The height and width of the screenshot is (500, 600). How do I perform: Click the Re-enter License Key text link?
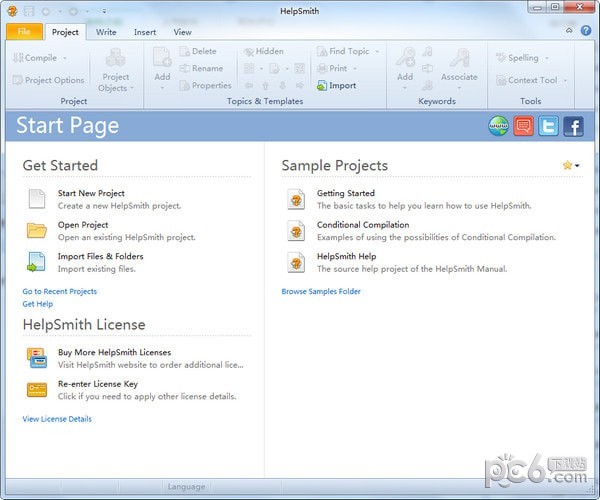point(98,384)
